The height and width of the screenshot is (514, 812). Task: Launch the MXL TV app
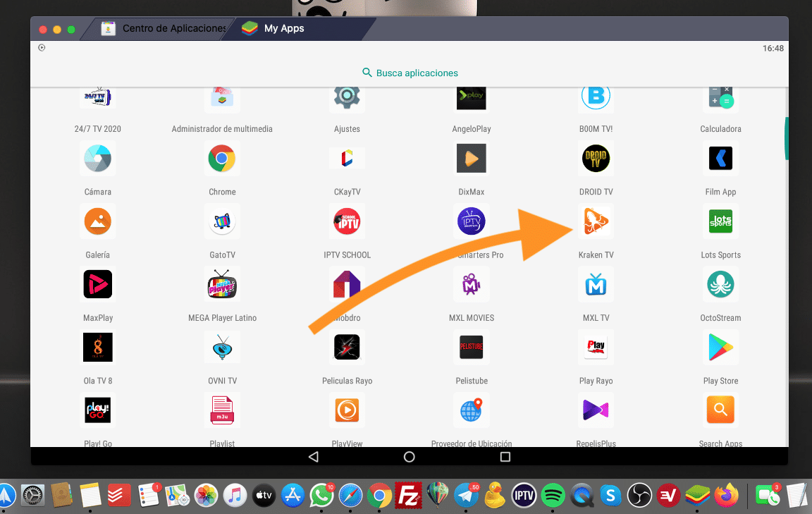(596, 284)
